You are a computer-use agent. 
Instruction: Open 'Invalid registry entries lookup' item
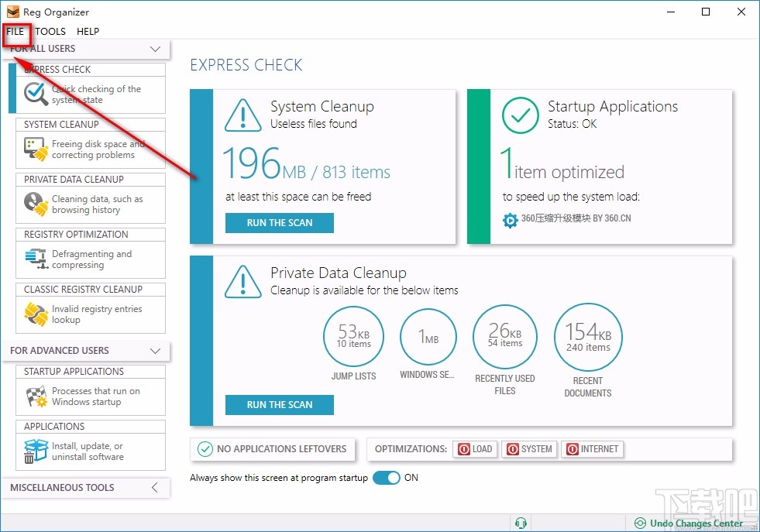pyautogui.click(x=91, y=314)
